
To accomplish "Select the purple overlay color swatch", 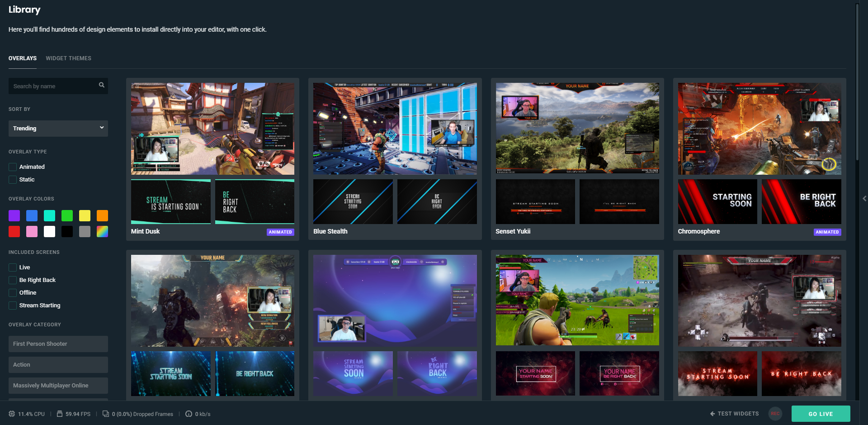I will tap(14, 215).
